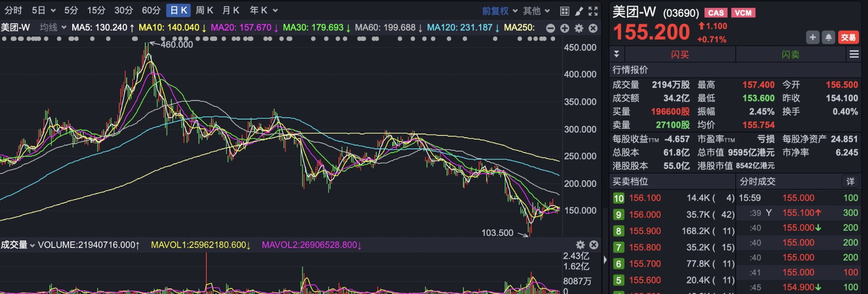Click ask price 156.100 in order book
The height and width of the screenshot is (294, 868).
tap(645, 198)
